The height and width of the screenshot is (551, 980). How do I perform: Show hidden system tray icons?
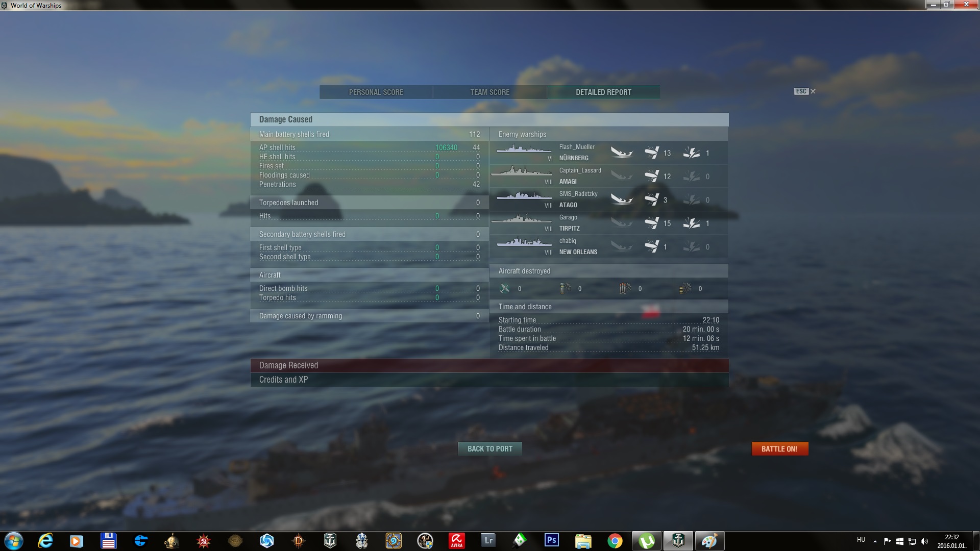click(x=875, y=541)
